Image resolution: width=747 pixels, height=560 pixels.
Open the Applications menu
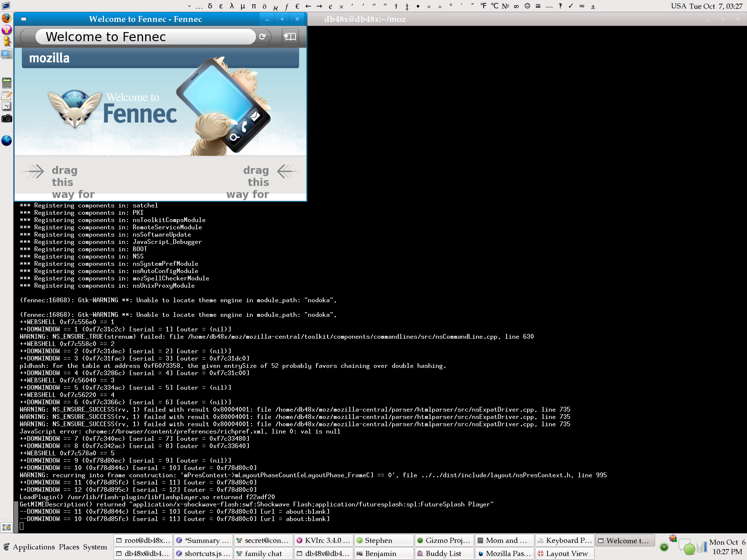point(34,547)
